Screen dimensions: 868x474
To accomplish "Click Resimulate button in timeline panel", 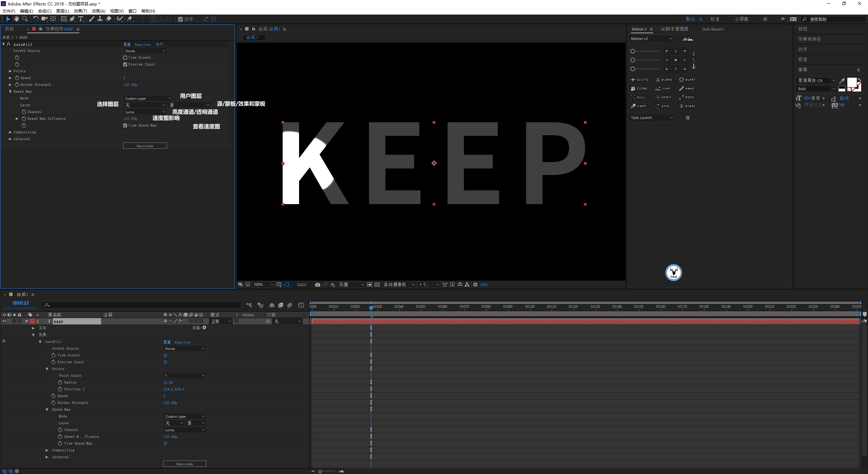I will pos(185,464).
